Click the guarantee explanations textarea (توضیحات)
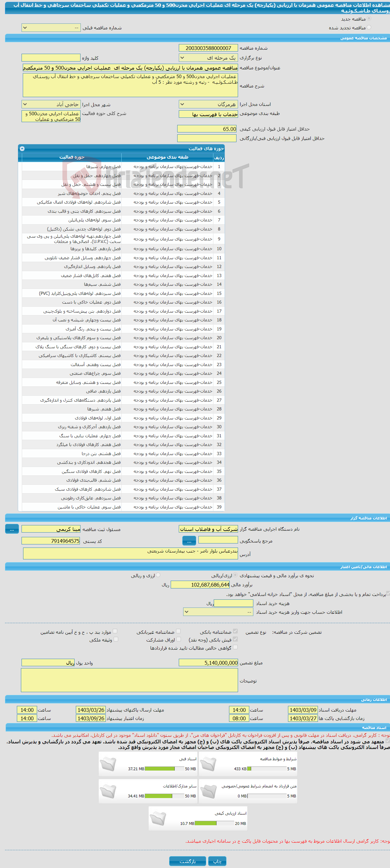This screenshot has height=868, width=390. [129, 680]
